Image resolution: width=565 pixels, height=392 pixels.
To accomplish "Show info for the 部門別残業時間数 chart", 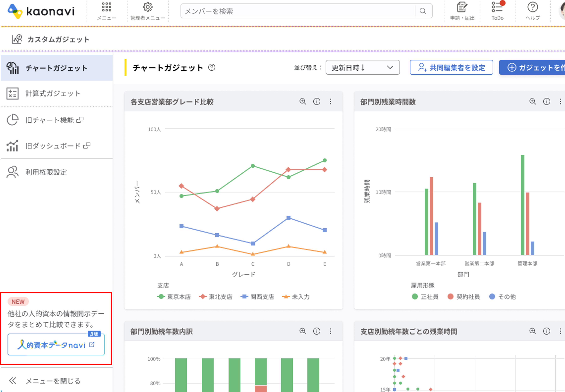I will point(546,101).
